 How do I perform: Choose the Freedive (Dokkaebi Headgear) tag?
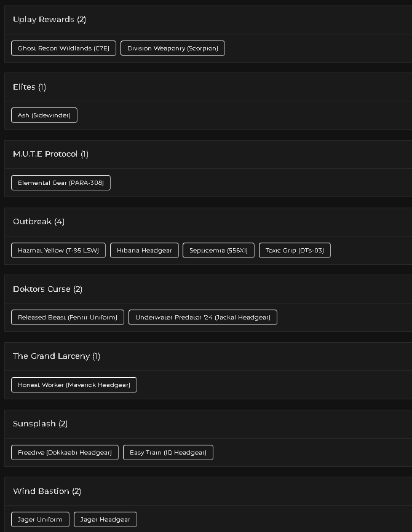click(x=65, y=452)
